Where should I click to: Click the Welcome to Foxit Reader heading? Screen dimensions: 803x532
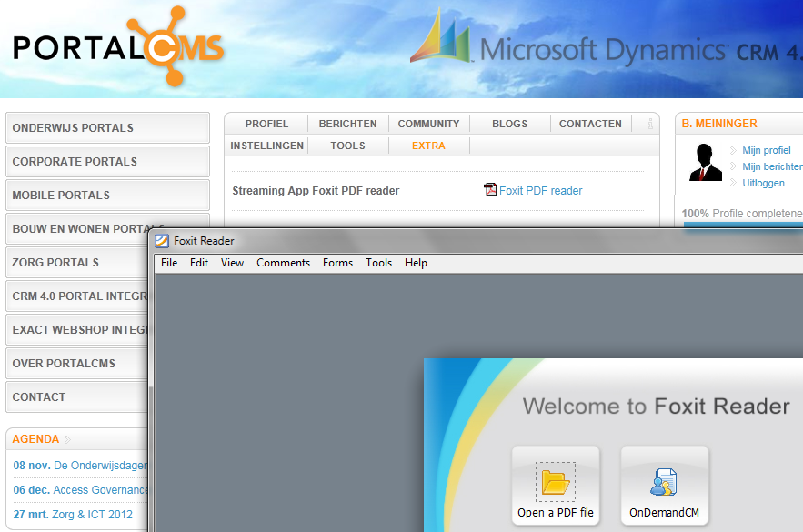coord(656,407)
